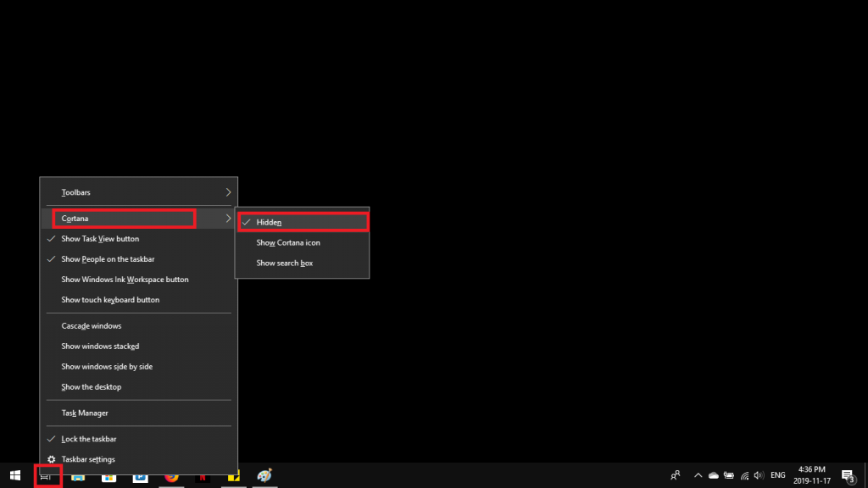Switch the ENG input language indicator
Viewport: 868px width, 488px height.
pyautogui.click(x=778, y=475)
